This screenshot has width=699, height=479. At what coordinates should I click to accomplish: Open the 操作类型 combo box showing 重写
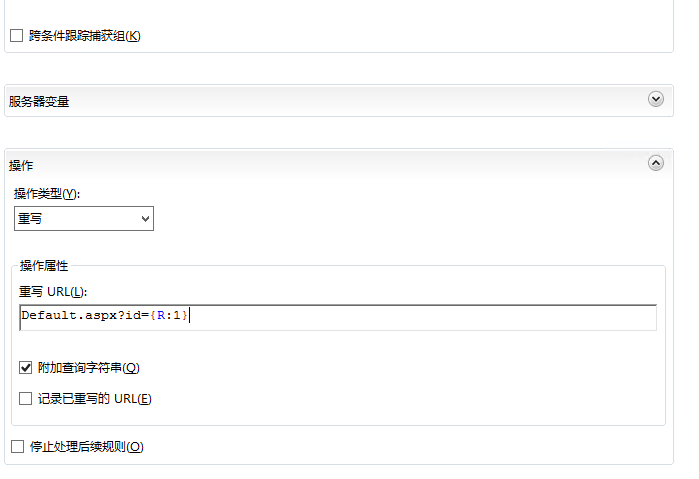click(x=84, y=219)
